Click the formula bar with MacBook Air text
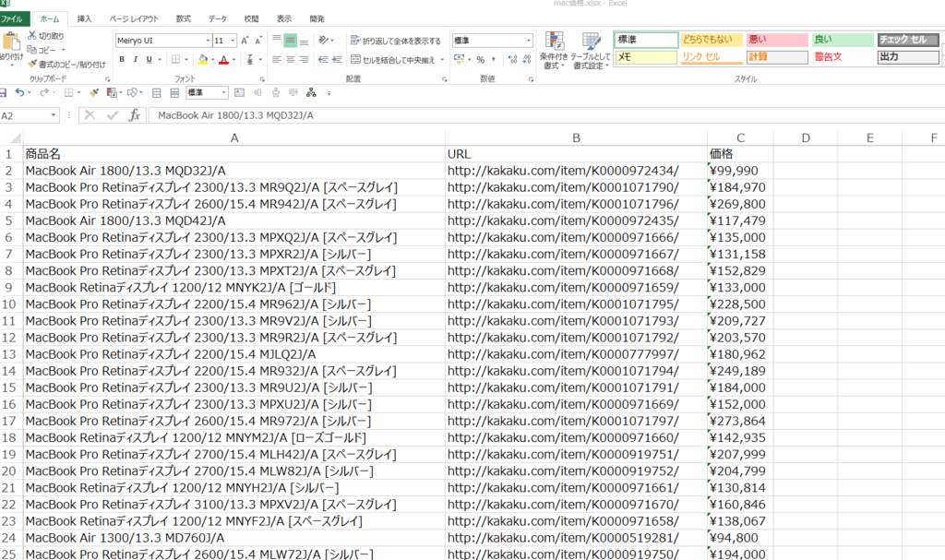Image resolution: width=945 pixels, height=560 pixels. 545,115
